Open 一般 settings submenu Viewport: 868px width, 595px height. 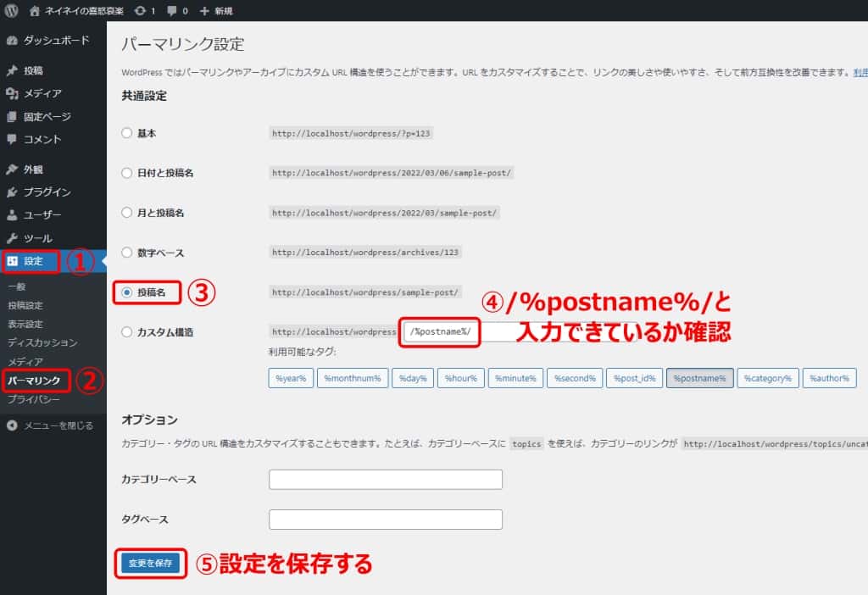pos(17,286)
